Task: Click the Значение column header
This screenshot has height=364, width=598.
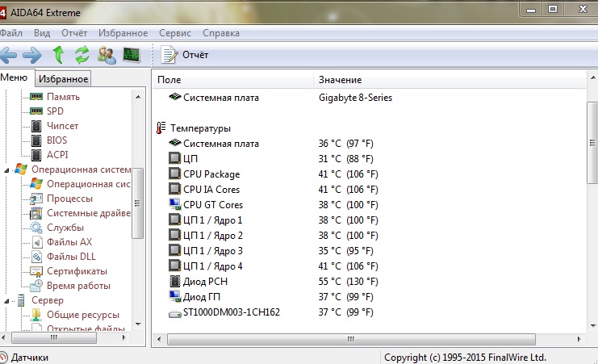Action: (x=450, y=80)
